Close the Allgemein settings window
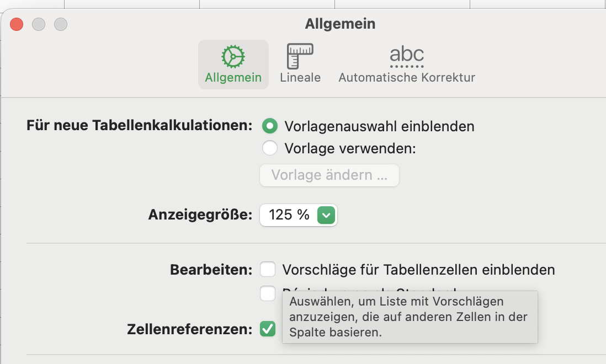Screen dimensions: 606x364 pyautogui.click(x=17, y=24)
